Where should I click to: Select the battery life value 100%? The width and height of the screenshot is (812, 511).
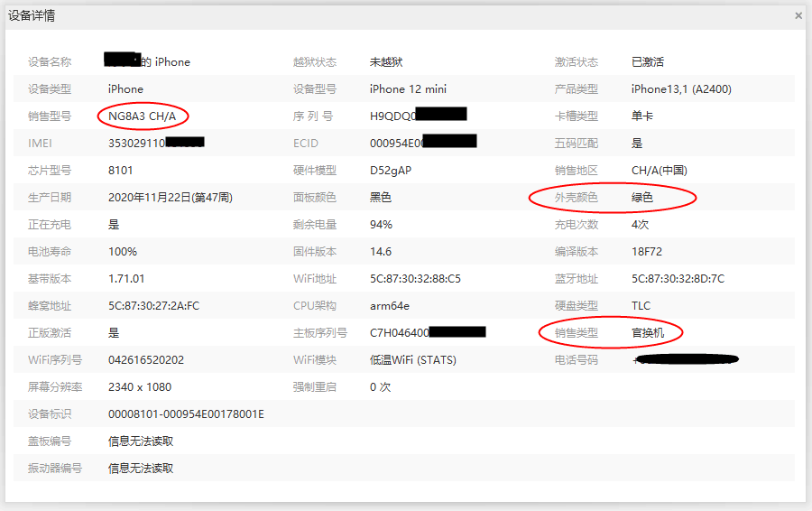tap(123, 252)
